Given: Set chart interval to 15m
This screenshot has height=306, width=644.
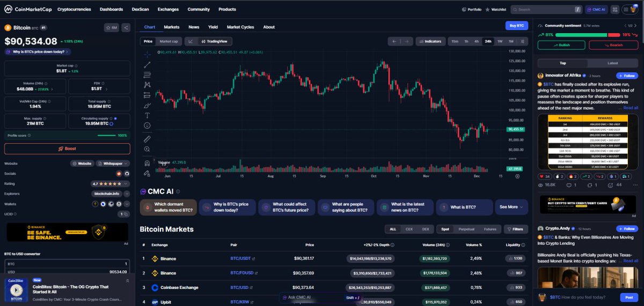Looking at the screenshot, I should coord(455,41).
